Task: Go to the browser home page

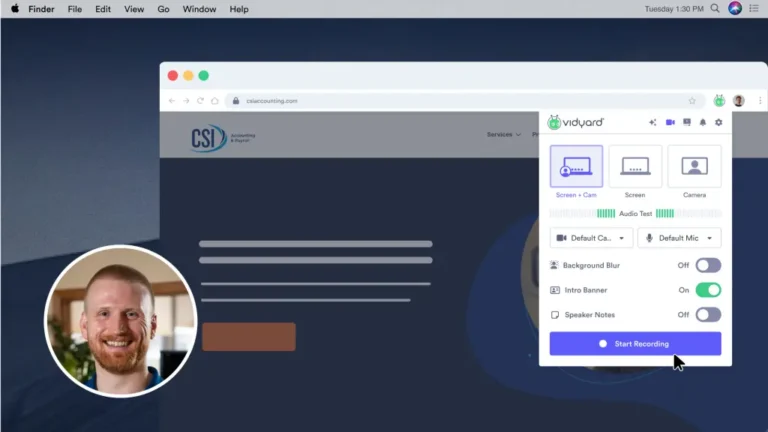Action: (215, 101)
